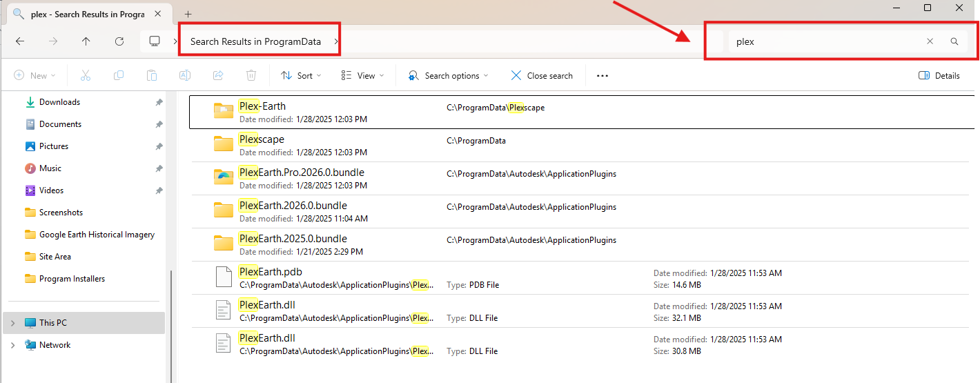Click the forward navigation arrow
The image size is (980, 383).
point(53,41)
